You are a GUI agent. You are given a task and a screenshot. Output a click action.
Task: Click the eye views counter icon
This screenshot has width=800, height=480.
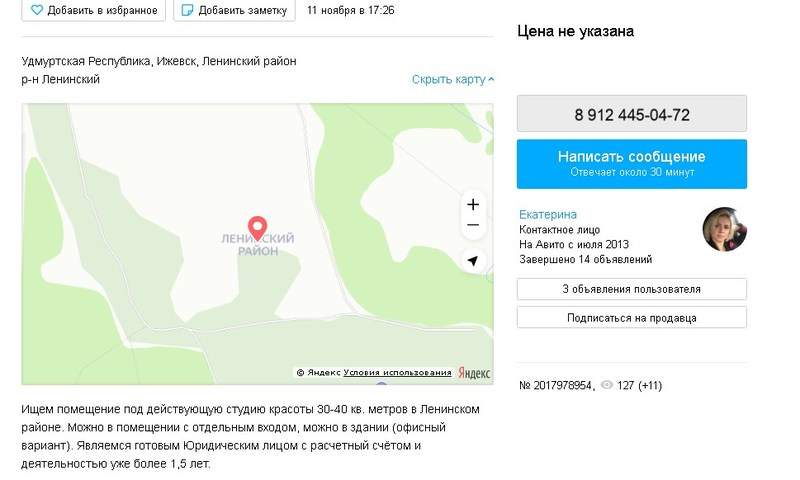(607, 385)
